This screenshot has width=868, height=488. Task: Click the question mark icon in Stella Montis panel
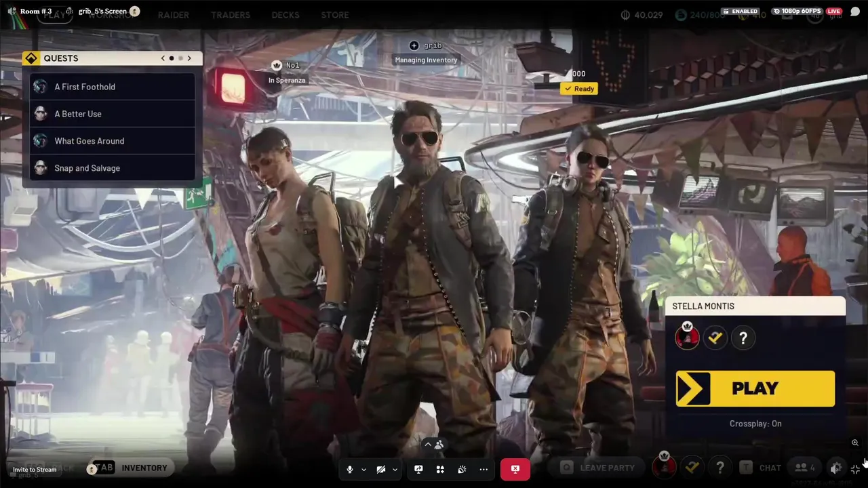pos(743,338)
